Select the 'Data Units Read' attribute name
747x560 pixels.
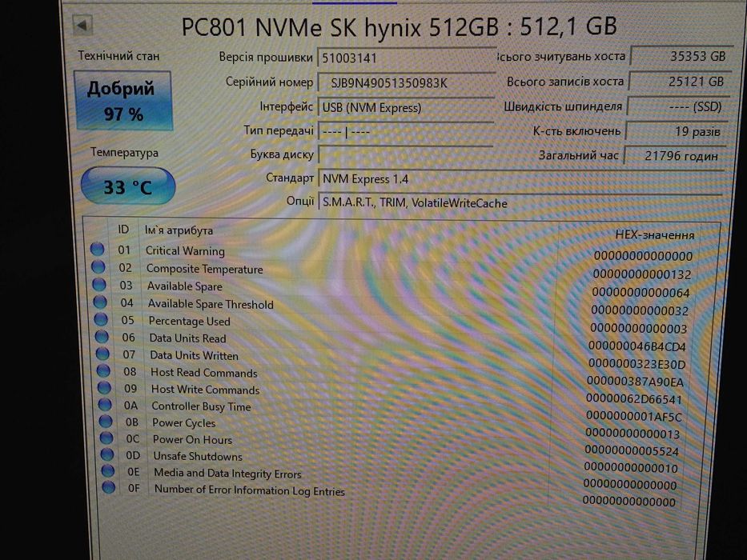(x=187, y=338)
